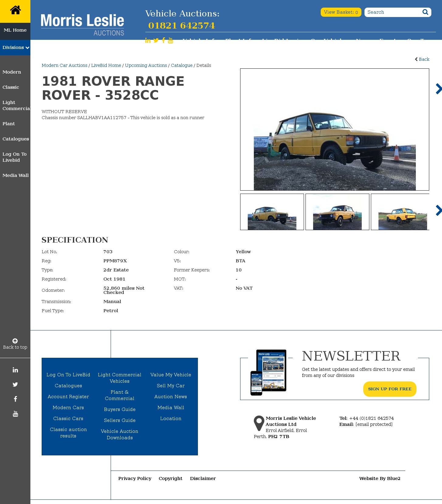Click SIGN UP FOR FREE button
Screen dimensions: 442x504
coord(390,389)
